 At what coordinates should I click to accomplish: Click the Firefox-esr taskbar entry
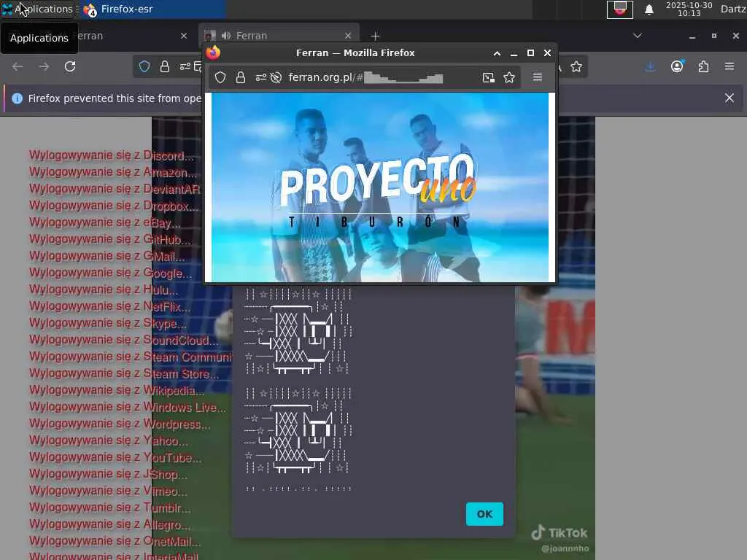click(x=152, y=9)
